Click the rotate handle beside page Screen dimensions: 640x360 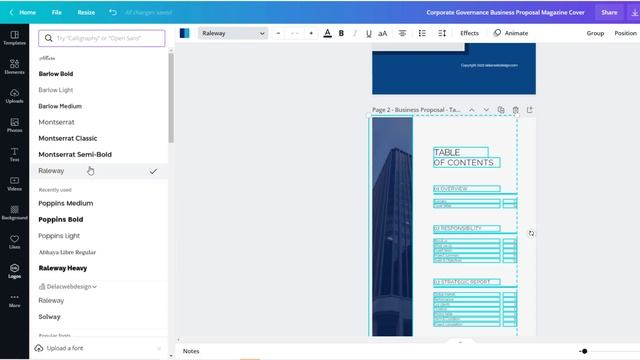531,233
